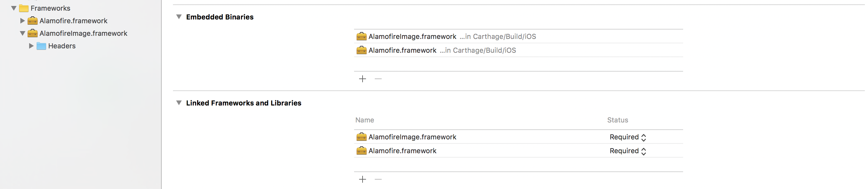
Task: Select Alamofire.framework row in Linked Frameworks
Action: click(518, 150)
